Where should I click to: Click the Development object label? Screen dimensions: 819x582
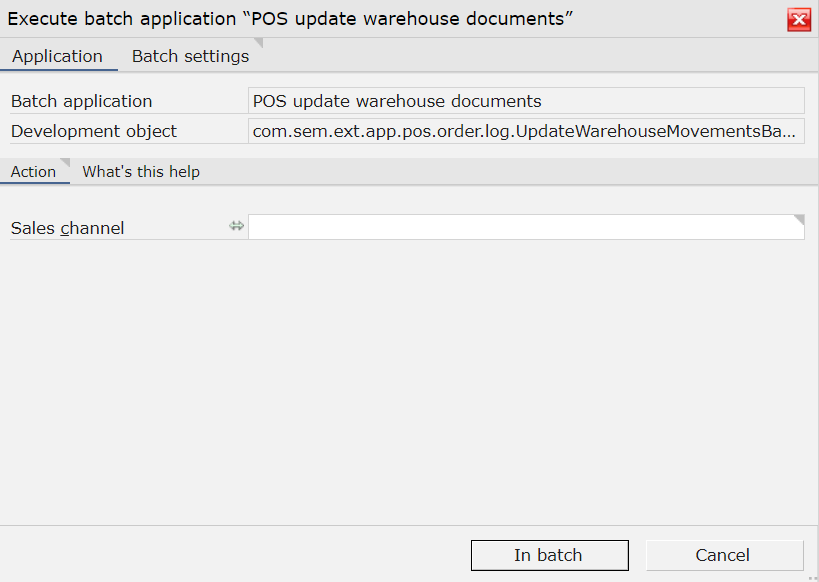point(94,131)
